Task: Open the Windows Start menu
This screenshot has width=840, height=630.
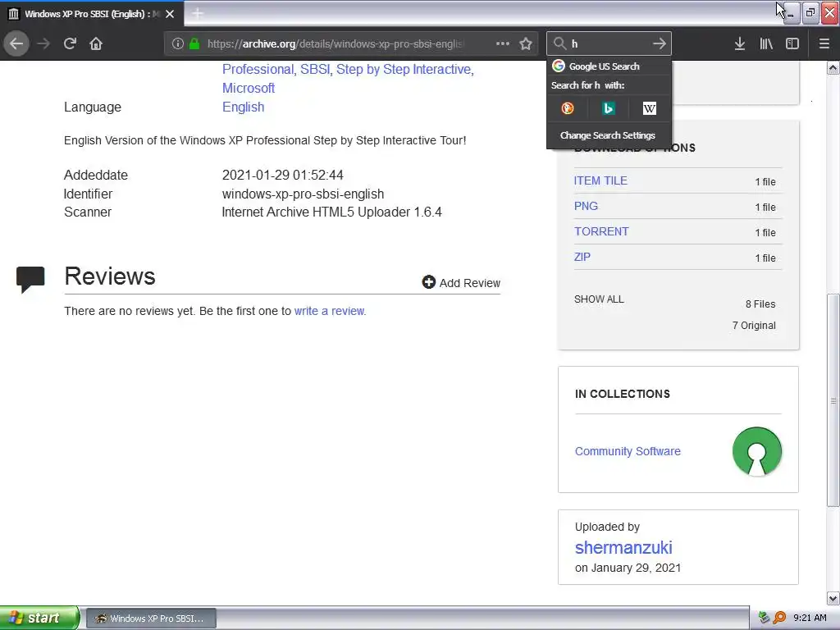Action: [x=39, y=618]
